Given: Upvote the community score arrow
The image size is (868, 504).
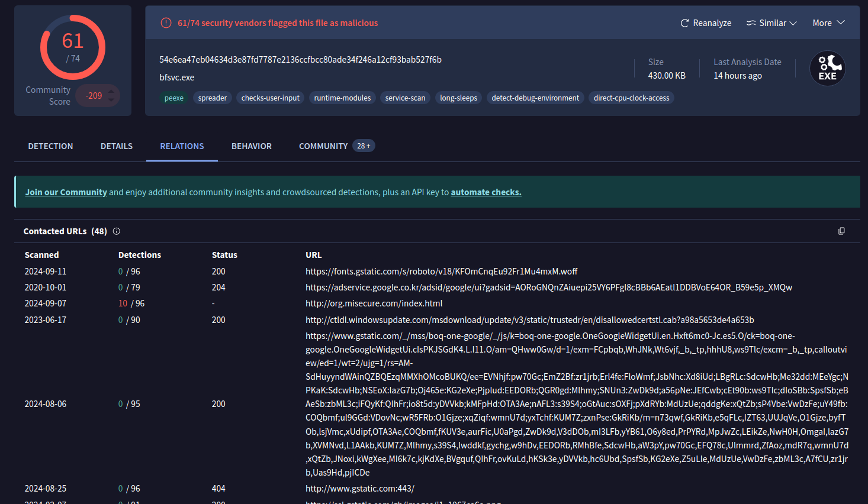Looking at the screenshot, I should (x=111, y=91).
